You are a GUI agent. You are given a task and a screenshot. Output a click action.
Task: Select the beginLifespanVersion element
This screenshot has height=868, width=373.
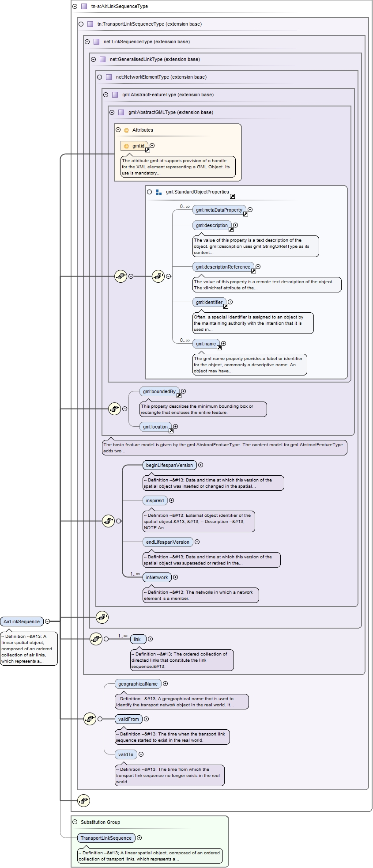tap(170, 465)
